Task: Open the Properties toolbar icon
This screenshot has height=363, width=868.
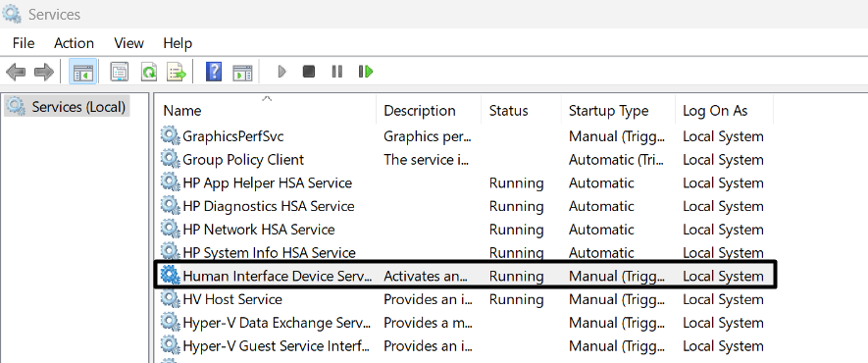Action: point(119,72)
